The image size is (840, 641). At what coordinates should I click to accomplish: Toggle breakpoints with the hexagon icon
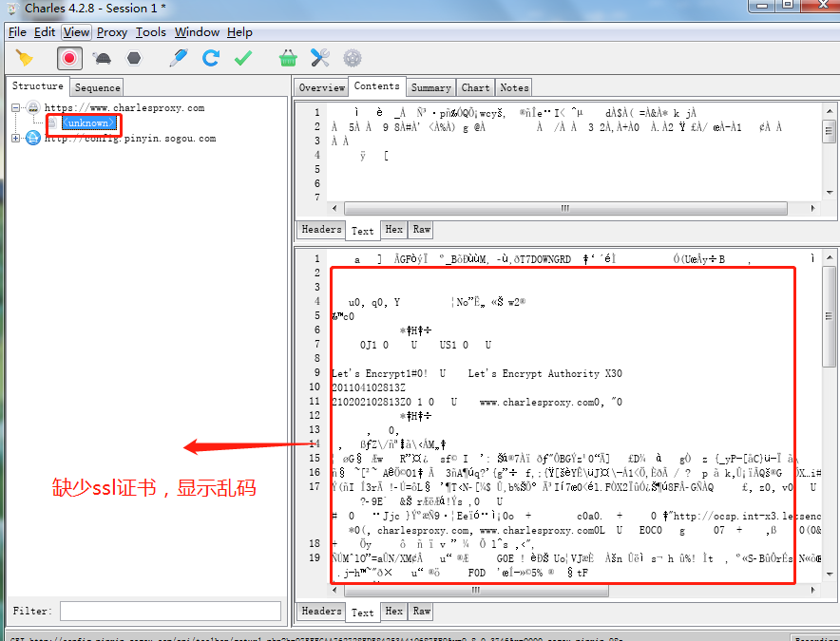point(134,58)
